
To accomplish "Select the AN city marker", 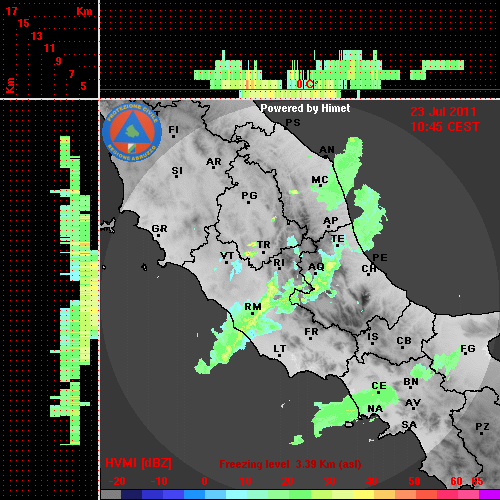I will 327,152.
